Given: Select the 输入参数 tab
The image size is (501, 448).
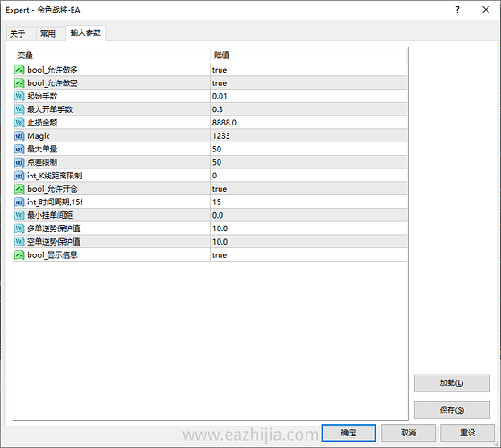Looking at the screenshot, I should [86, 32].
